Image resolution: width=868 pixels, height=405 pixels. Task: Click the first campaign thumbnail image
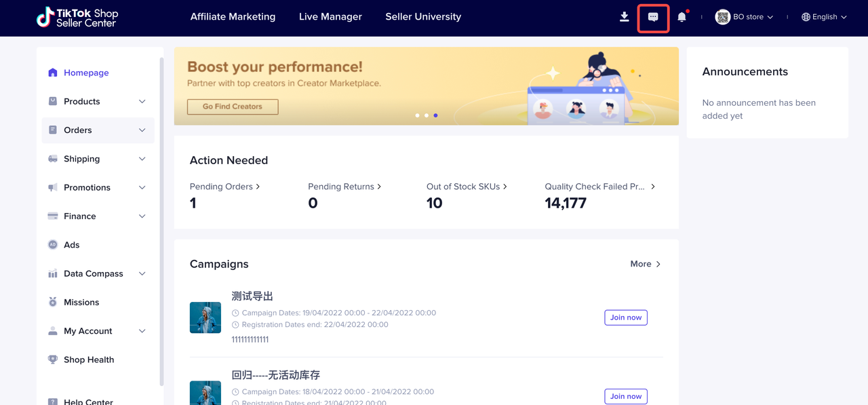coord(205,317)
